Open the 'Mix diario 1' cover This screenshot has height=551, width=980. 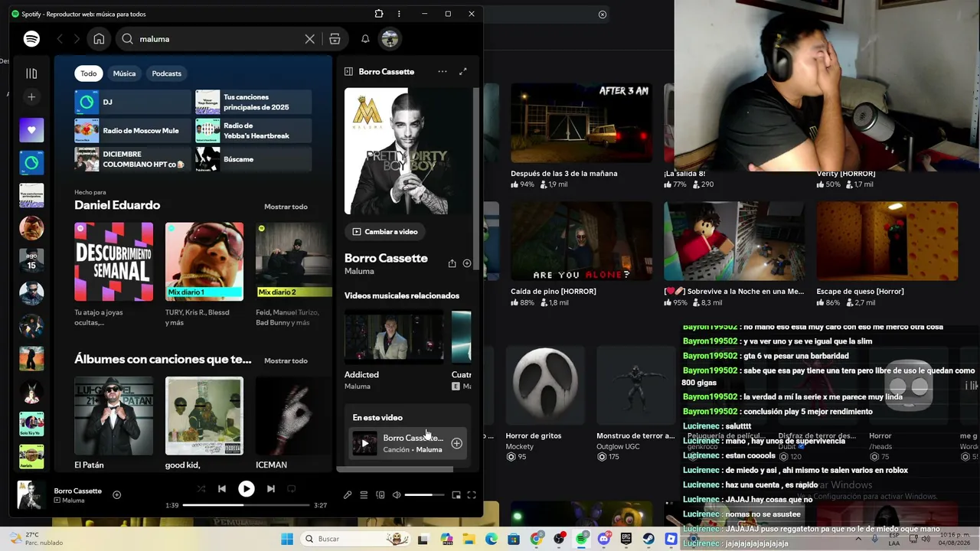pyautogui.click(x=204, y=262)
